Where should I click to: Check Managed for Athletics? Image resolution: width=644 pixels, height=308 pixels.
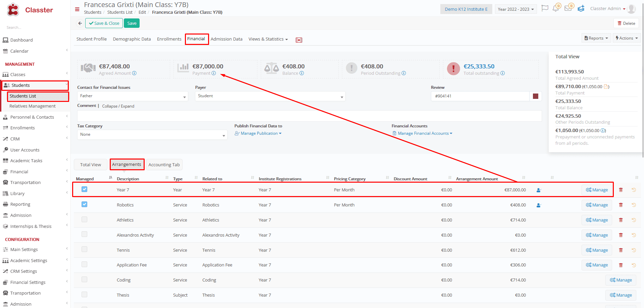tap(85, 220)
